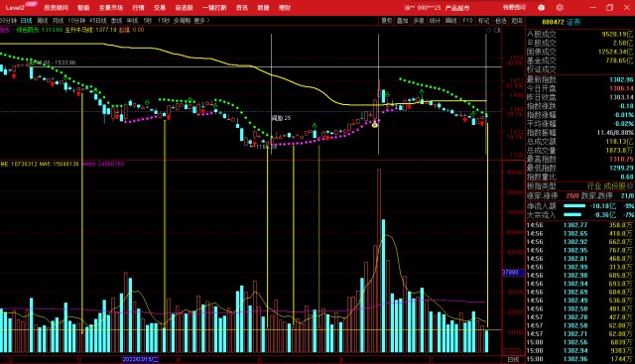Open the 交易 trading menu
The image size is (635, 364).
coord(160,7)
